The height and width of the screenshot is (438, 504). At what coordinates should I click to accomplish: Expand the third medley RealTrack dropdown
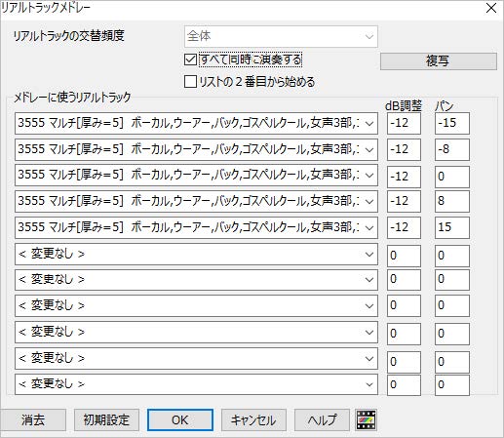coord(196,176)
